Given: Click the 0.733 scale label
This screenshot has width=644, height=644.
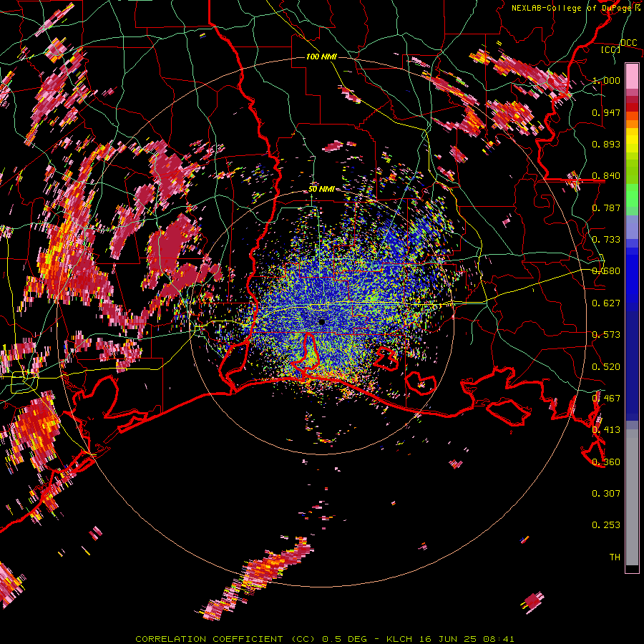Looking at the screenshot, I should click(x=606, y=240).
